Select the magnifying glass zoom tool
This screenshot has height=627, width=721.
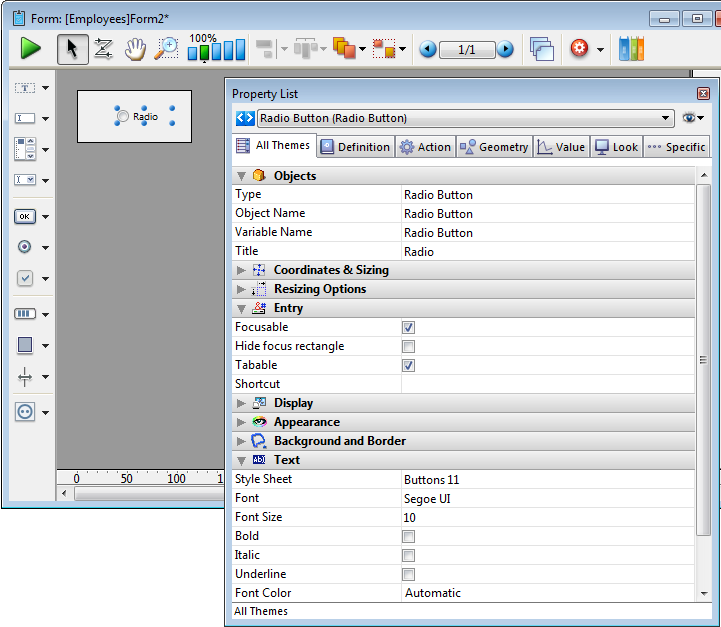(166, 48)
